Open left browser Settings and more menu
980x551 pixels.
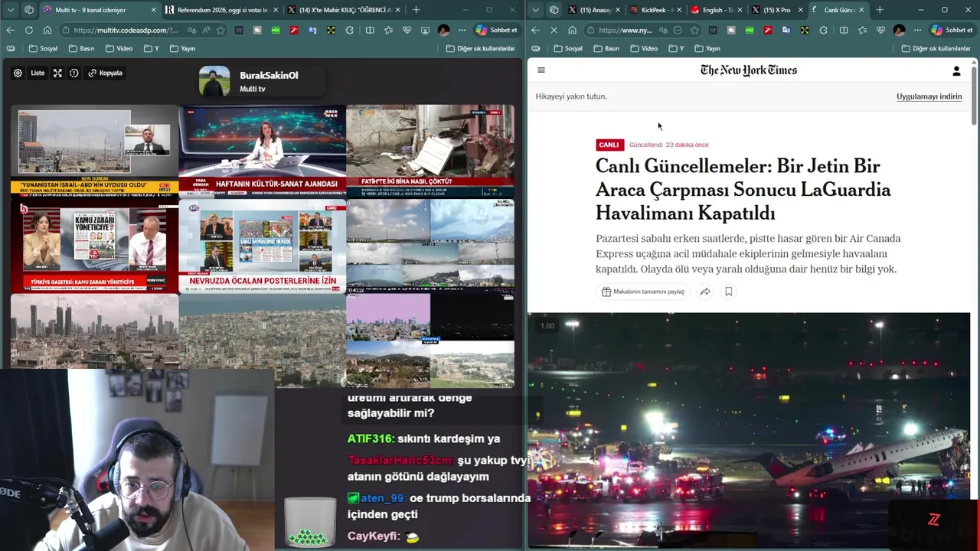(x=462, y=30)
